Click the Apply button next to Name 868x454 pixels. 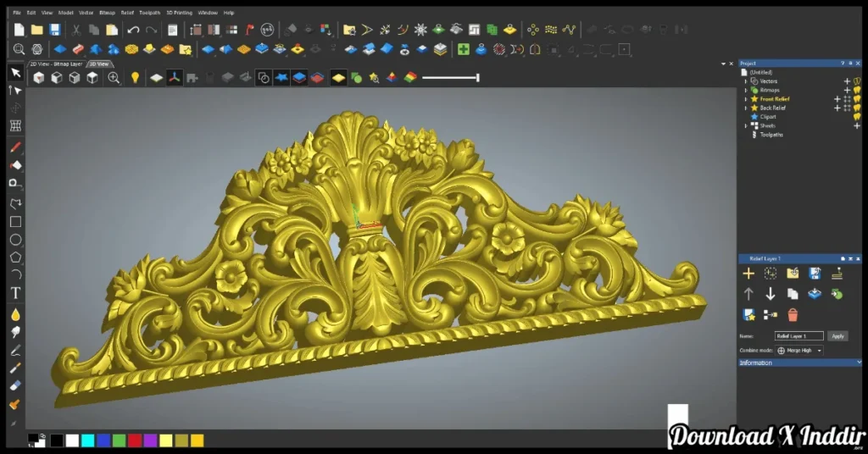[837, 336]
